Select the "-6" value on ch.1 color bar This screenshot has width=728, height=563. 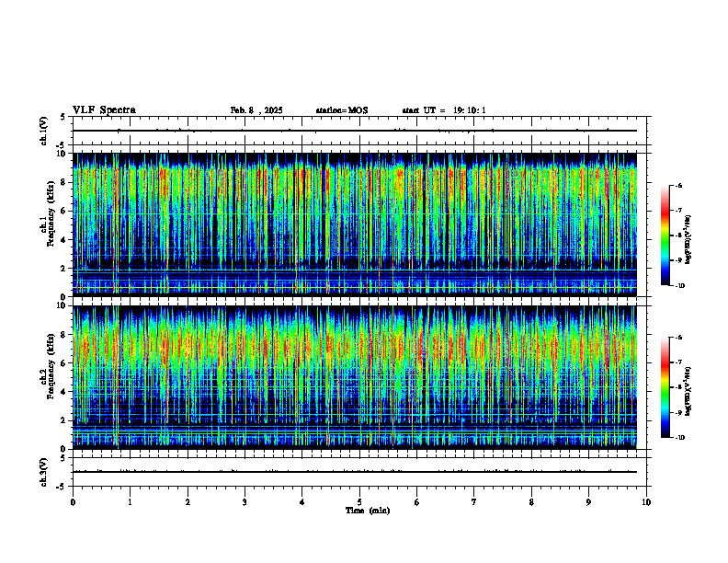click(678, 185)
